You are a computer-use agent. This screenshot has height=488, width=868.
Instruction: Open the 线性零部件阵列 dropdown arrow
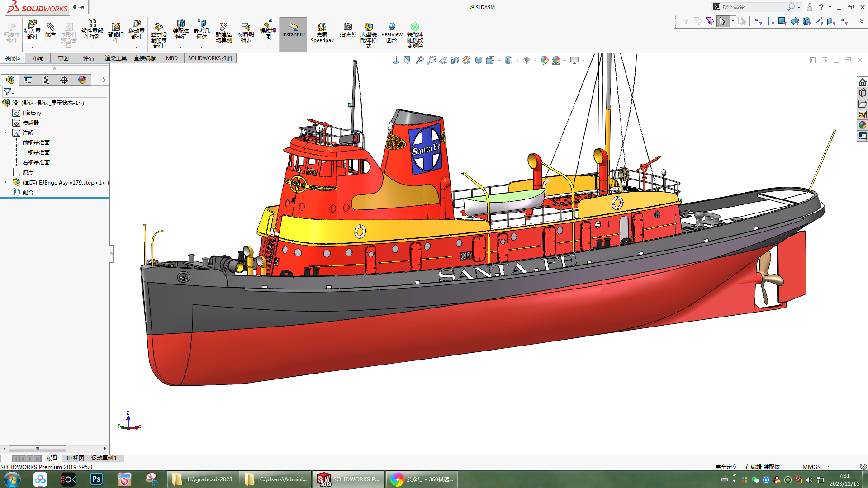point(92,47)
